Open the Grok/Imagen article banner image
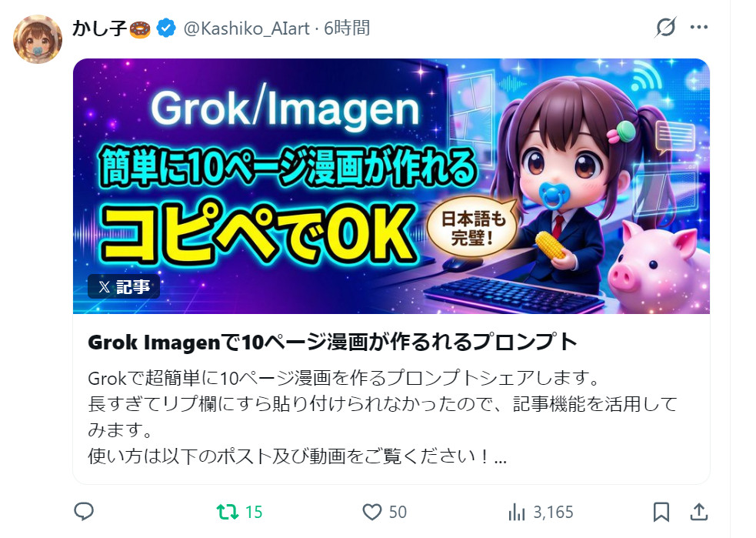 coord(391,186)
